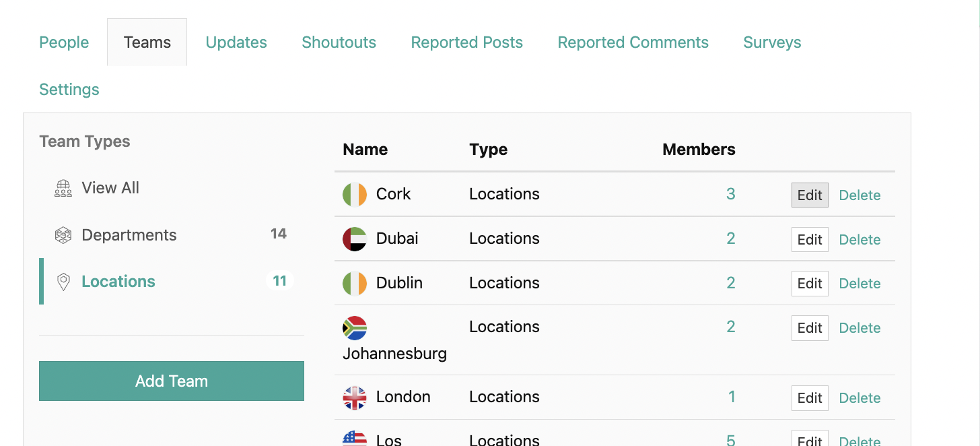Open the Shoutouts tab

tap(339, 42)
